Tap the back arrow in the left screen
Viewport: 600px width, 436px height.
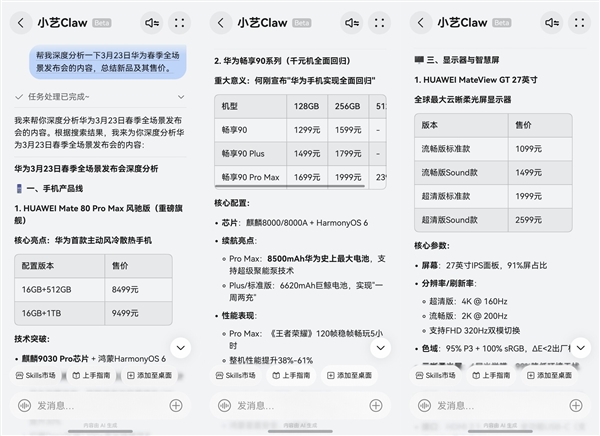click(x=18, y=22)
